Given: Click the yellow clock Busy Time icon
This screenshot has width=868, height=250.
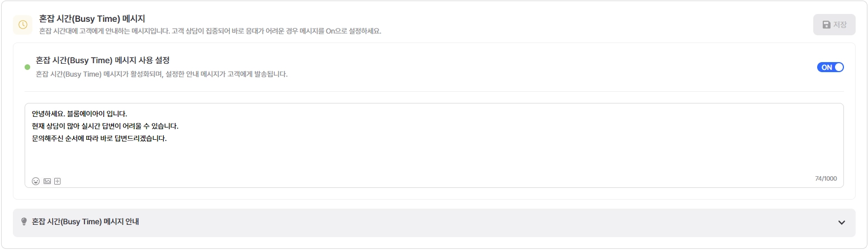Looking at the screenshot, I should pos(22,25).
